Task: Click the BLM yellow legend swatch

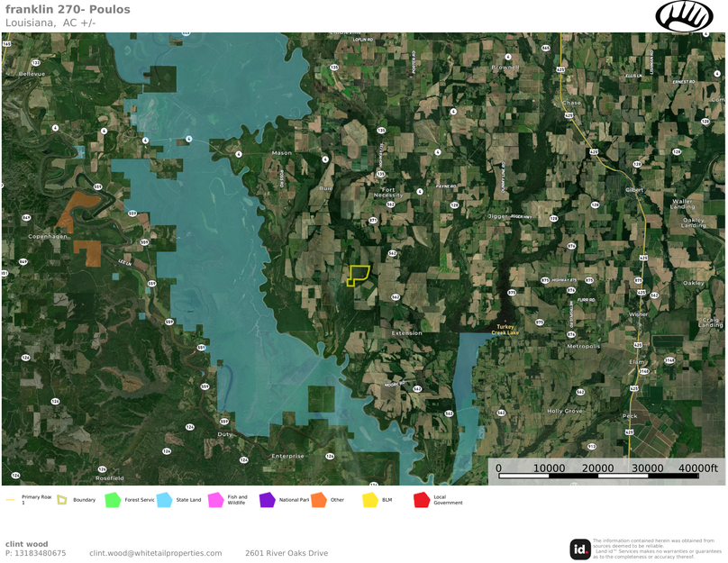Action: (x=369, y=499)
